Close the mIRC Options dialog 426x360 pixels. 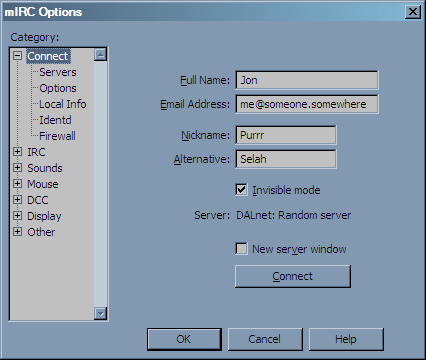click(413, 12)
